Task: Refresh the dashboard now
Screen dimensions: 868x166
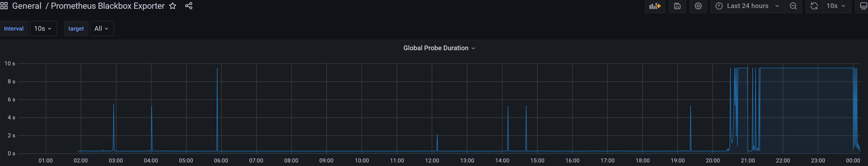Action: pyautogui.click(x=814, y=6)
